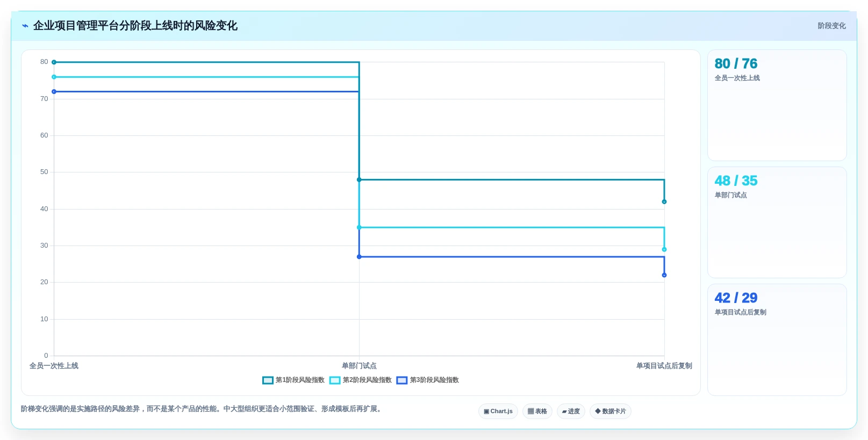Image resolution: width=868 pixels, height=440 pixels.
Task: Open the 80 / 76 全员一次性上线 card
Action: tap(777, 105)
